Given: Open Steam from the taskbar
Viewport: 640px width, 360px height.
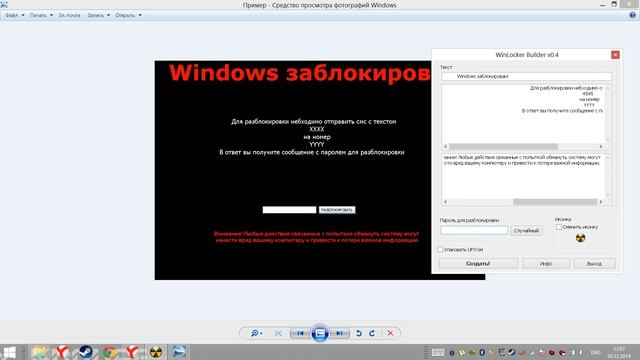Looking at the screenshot, I should [86, 352].
